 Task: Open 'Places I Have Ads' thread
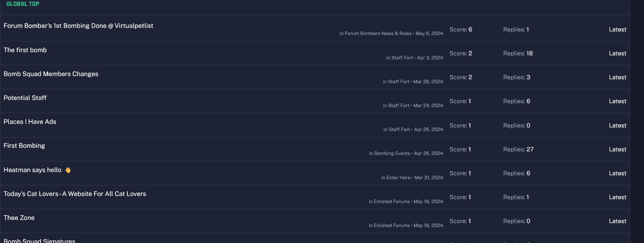pyautogui.click(x=30, y=122)
